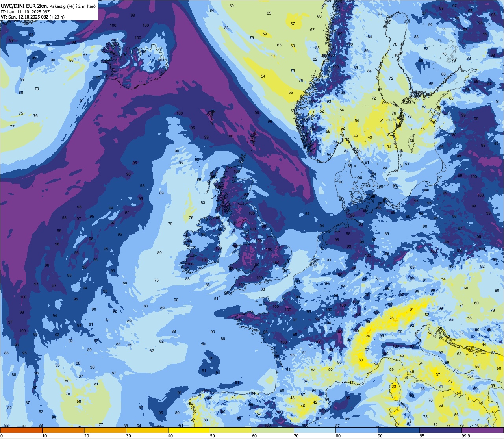Click the '65' humidity value near top

(x=269, y=13)
